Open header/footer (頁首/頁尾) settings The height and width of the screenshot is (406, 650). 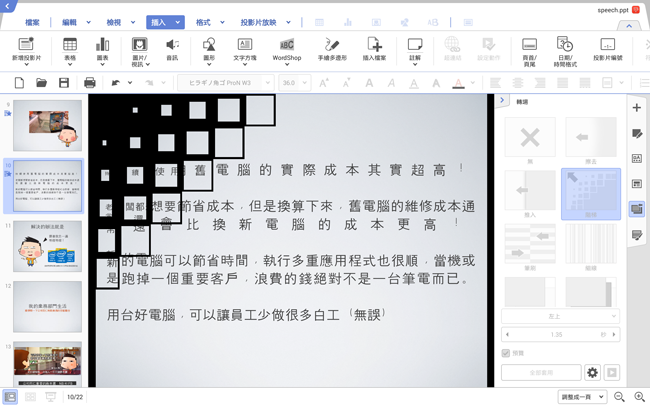529,51
